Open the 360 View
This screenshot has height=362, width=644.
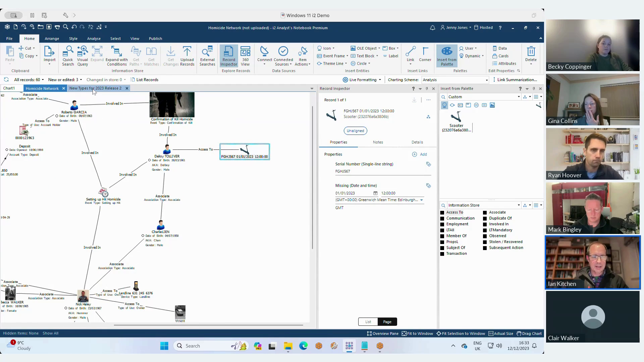[245, 56]
